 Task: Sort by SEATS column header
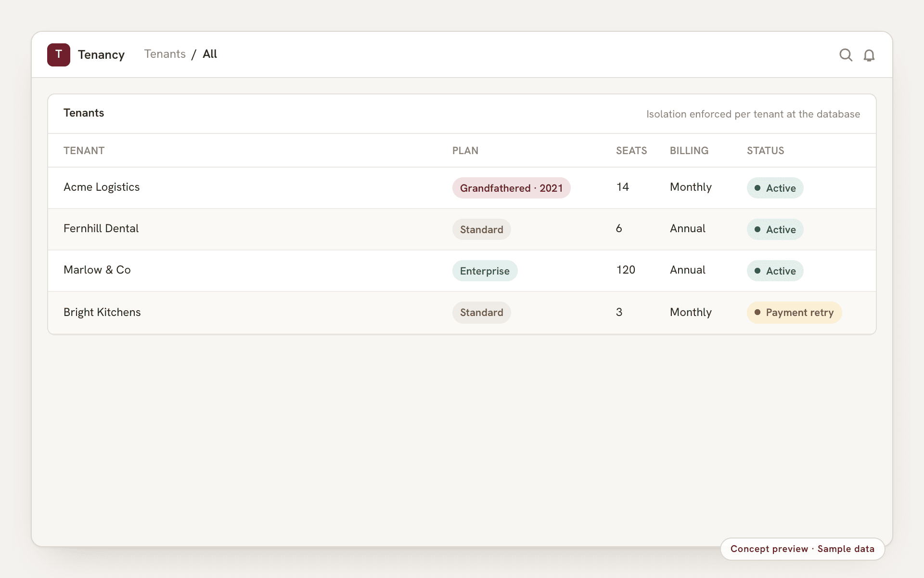[631, 151]
